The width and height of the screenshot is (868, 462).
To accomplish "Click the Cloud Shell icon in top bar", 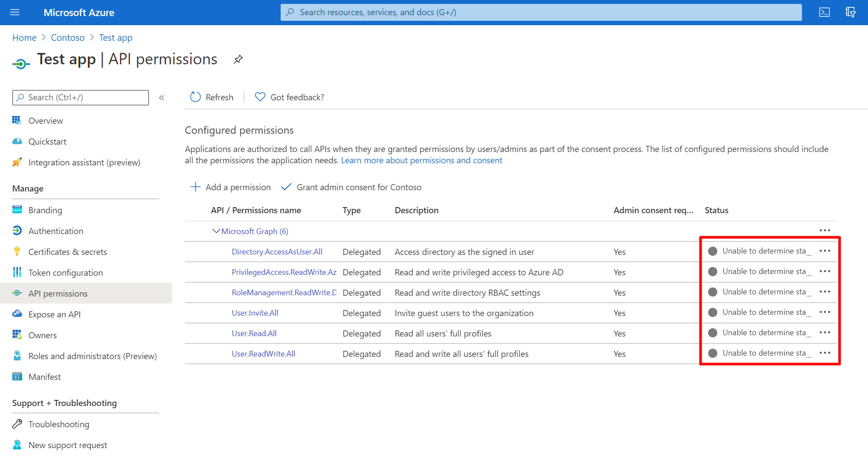I will (x=824, y=12).
